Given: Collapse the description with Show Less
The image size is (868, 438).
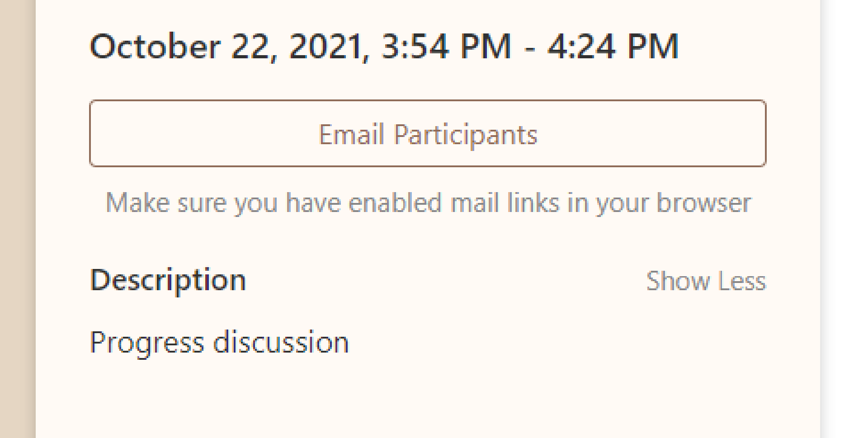Looking at the screenshot, I should (x=706, y=281).
